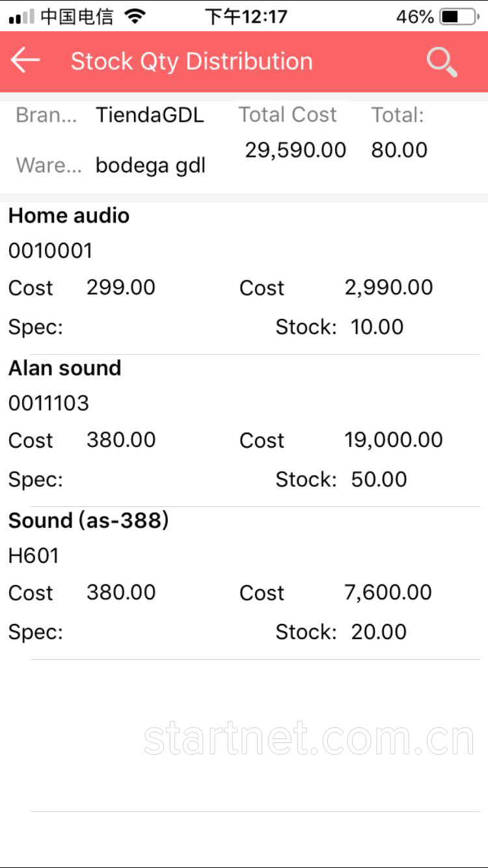The width and height of the screenshot is (488, 868).
Task: Tap the clock showing 12:17
Action: point(246,16)
